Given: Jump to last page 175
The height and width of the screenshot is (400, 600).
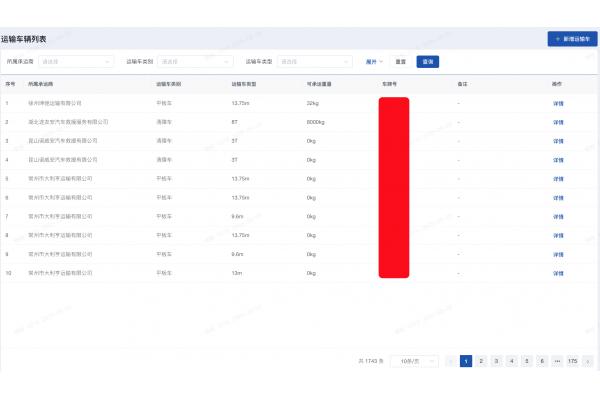Looking at the screenshot, I should coord(572,360).
